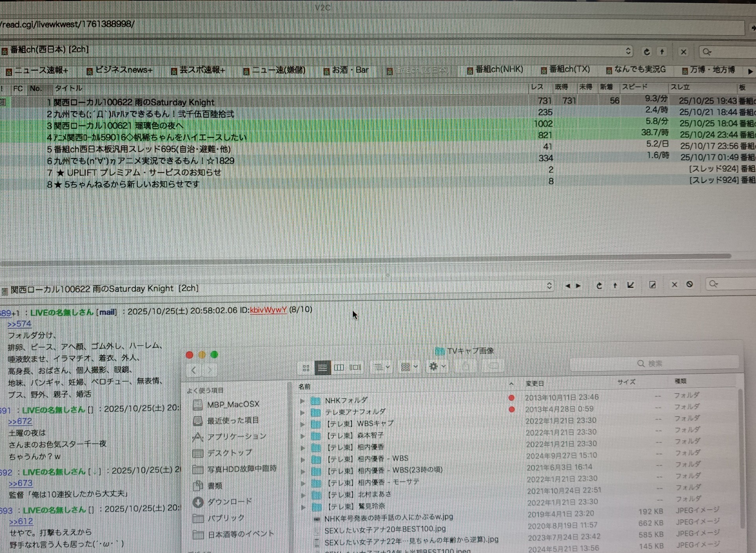Screen dimensions: 756x553
Task: Click the ID kbivWywY link
Action: [268, 310]
